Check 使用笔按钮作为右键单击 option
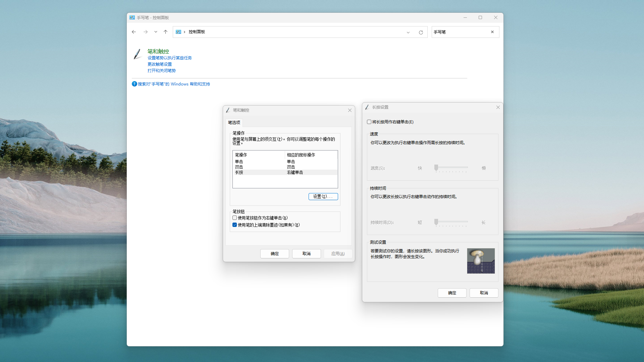The height and width of the screenshot is (362, 644). click(235, 218)
